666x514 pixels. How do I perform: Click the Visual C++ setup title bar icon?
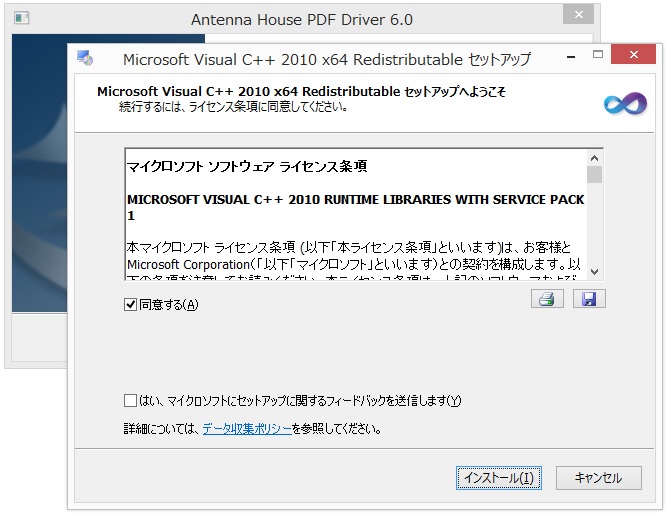click(x=85, y=58)
